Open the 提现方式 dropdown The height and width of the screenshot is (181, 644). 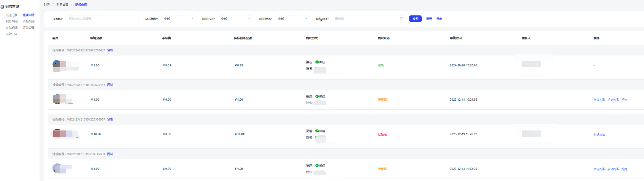tap(236, 19)
